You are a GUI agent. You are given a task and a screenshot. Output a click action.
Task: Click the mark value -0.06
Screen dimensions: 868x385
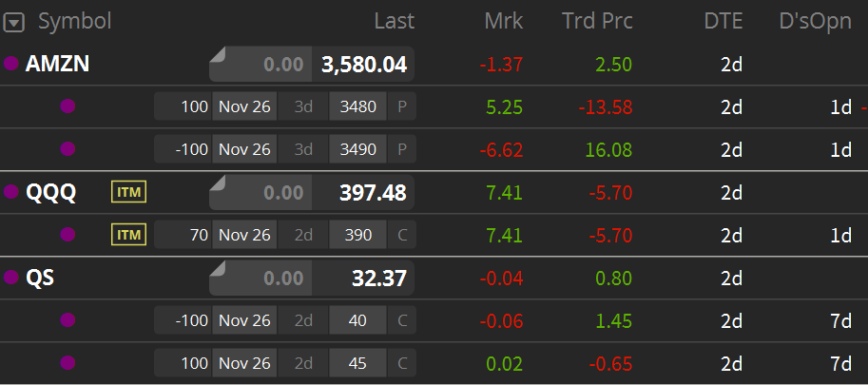(501, 321)
